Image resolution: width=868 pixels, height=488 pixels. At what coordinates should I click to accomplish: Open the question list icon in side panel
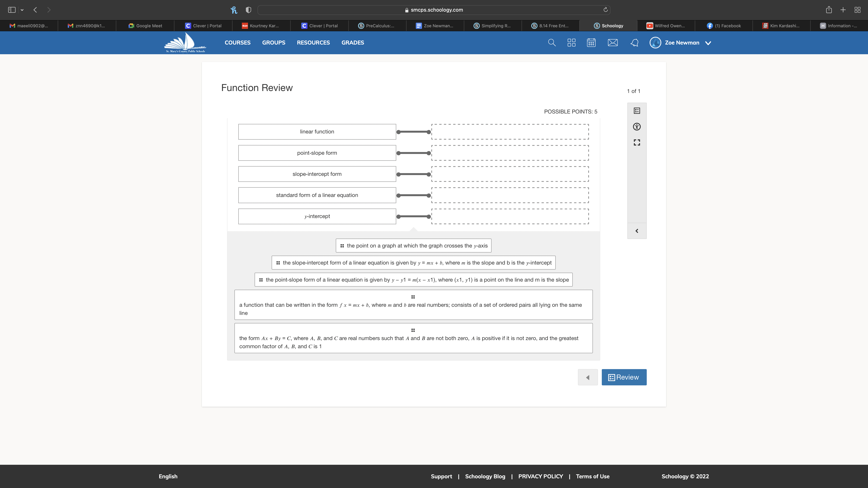click(636, 111)
